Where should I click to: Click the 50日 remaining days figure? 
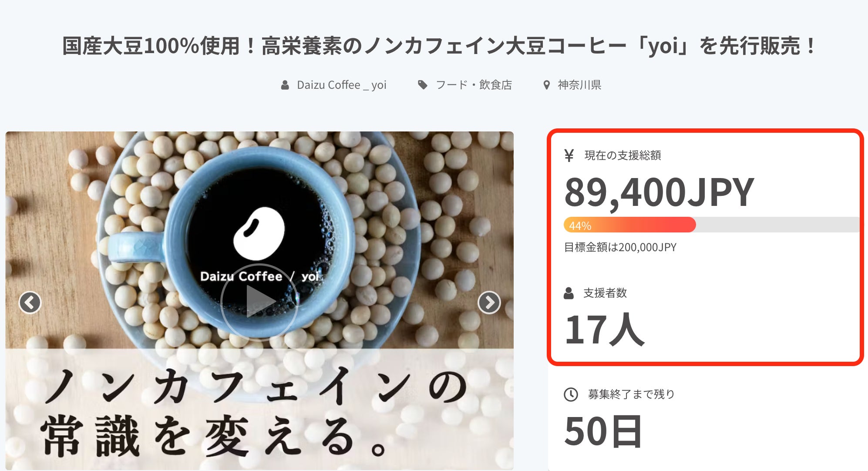coord(603,431)
